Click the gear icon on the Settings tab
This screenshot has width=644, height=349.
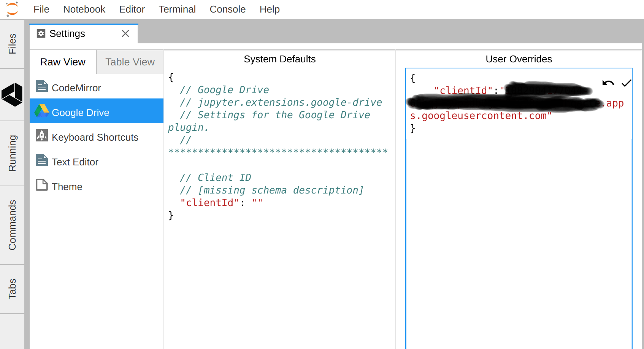(x=41, y=33)
